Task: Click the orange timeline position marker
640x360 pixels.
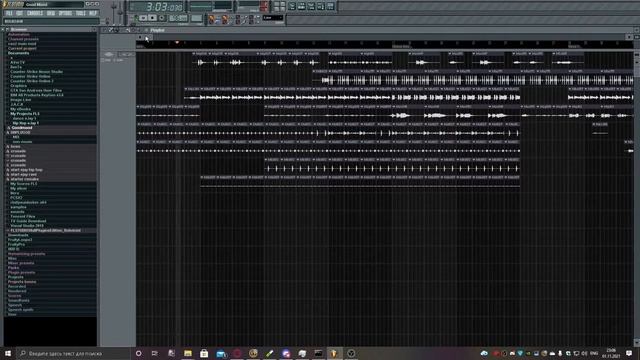Action: click(177, 42)
